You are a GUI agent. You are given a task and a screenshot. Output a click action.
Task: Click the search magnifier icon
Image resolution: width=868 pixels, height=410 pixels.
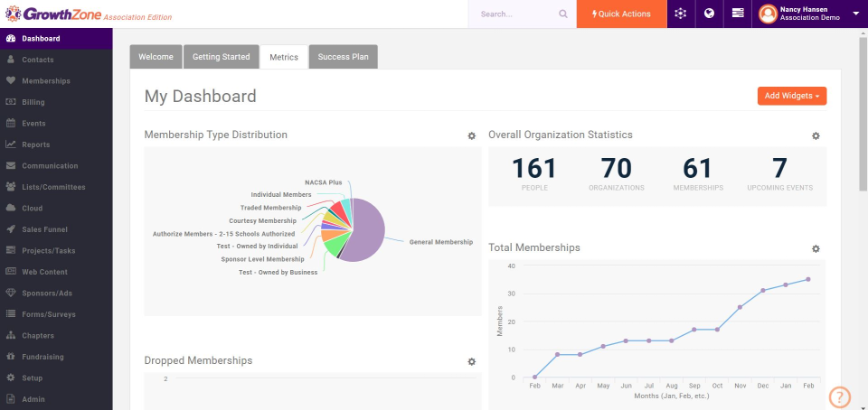point(563,14)
